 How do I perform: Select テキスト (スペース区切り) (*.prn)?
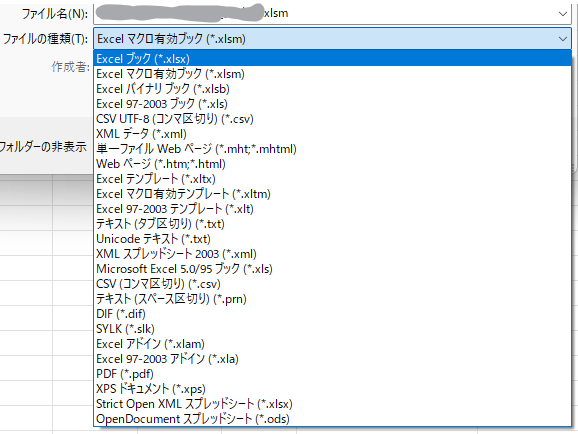click(x=332, y=299)
